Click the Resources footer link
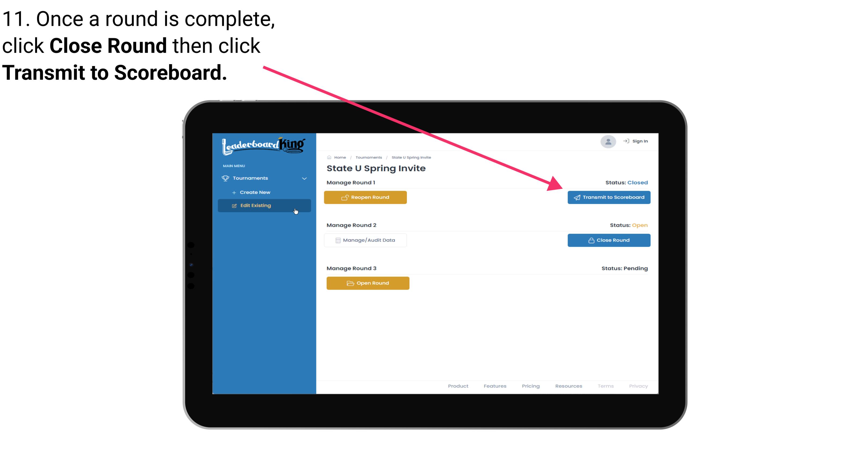The width and height of the screenshot is (868, 467). [569, 386]
